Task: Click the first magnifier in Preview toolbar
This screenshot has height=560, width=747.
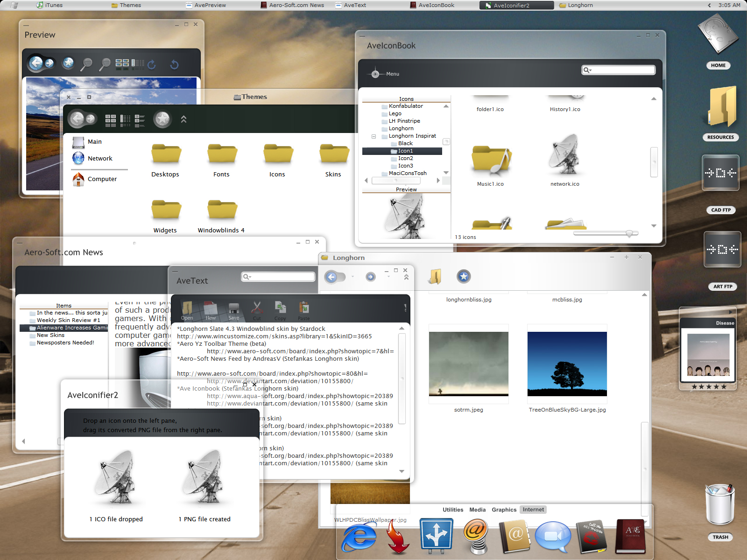Action: 86,64
